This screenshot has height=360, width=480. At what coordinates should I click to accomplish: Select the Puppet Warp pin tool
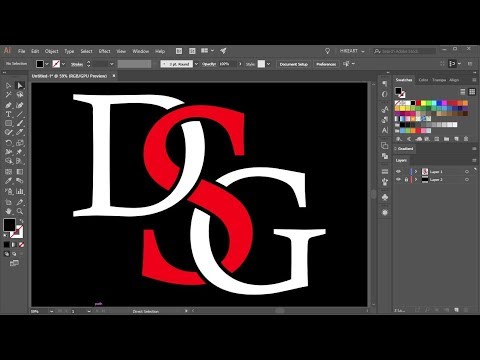tap(20, 152)
